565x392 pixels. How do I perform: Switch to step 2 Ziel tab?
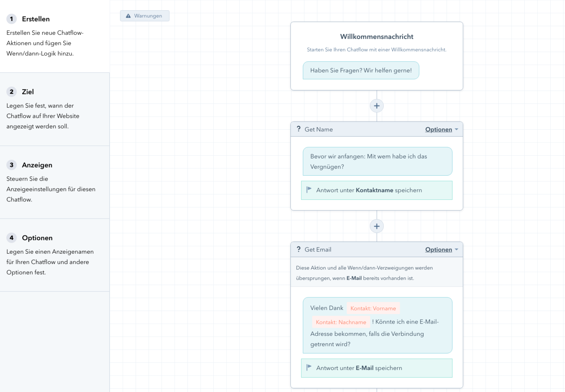point(55,109)
